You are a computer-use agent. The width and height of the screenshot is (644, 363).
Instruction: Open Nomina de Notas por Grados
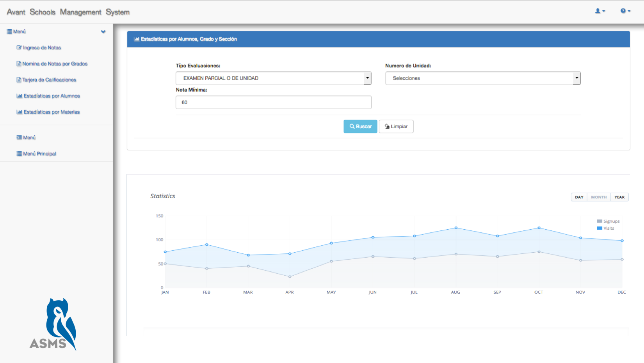(x=55, y=64)
